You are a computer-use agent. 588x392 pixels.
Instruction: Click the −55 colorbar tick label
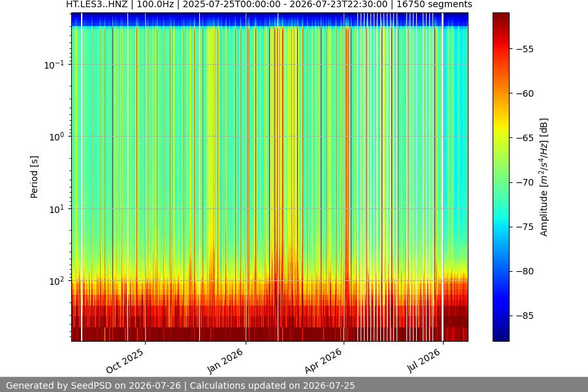[x=525, y=49]
